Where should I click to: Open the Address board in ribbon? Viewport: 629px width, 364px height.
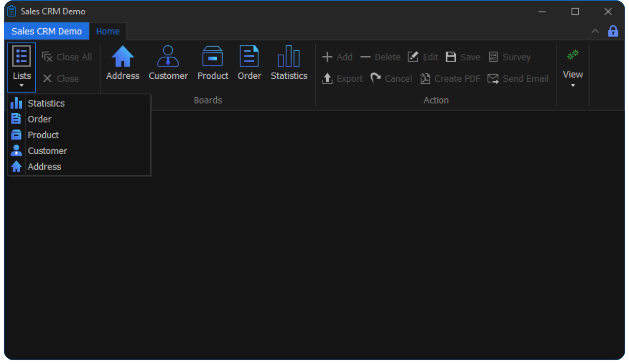pos(123,63)
